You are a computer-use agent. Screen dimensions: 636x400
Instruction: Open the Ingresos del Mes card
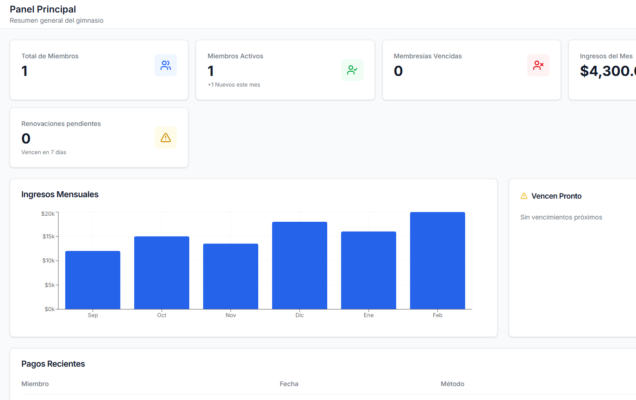pyautogui.click(x=605, y=70)
